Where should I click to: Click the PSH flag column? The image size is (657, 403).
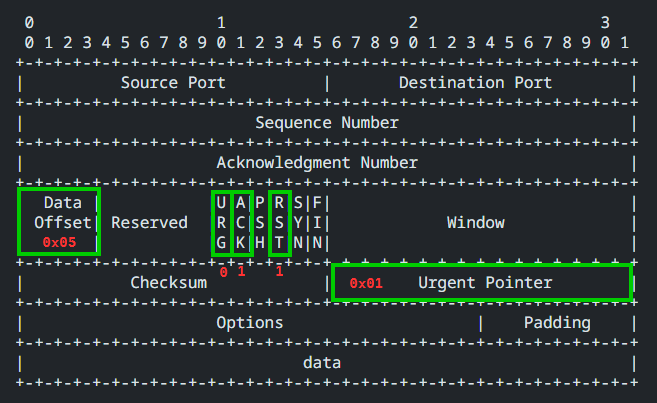point(260,222)
